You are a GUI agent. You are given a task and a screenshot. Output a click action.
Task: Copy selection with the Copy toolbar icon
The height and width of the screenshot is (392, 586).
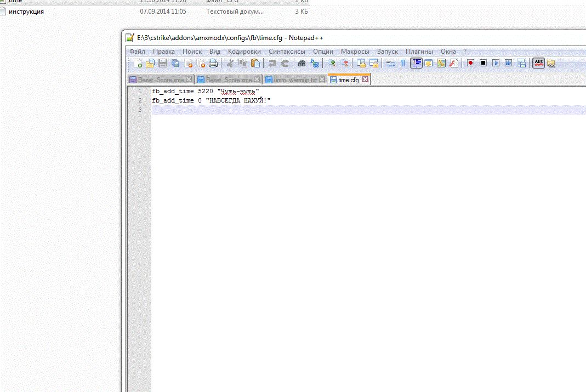[x=242, y=63]
